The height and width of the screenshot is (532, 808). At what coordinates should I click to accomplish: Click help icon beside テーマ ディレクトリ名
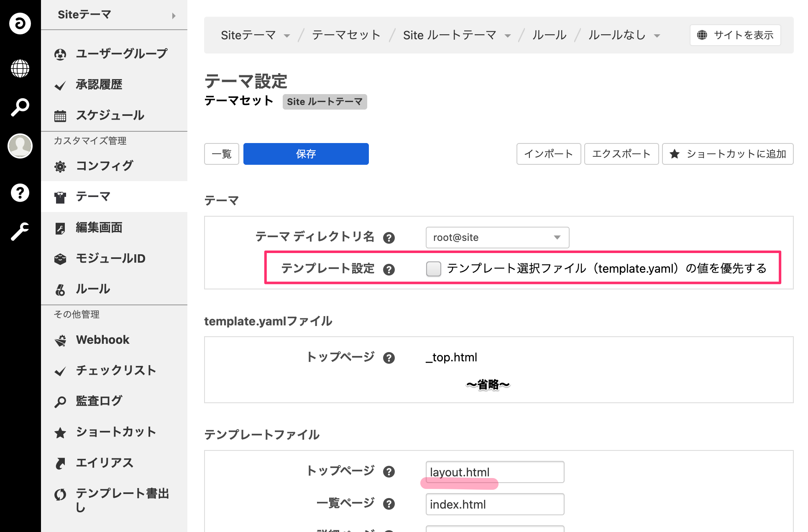(389, 238)
